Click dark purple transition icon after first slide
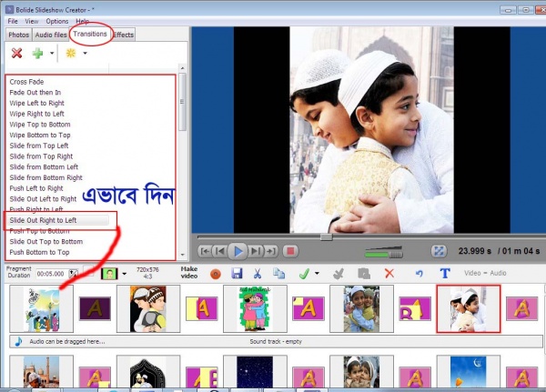The image size is (546, 392). 95,308
